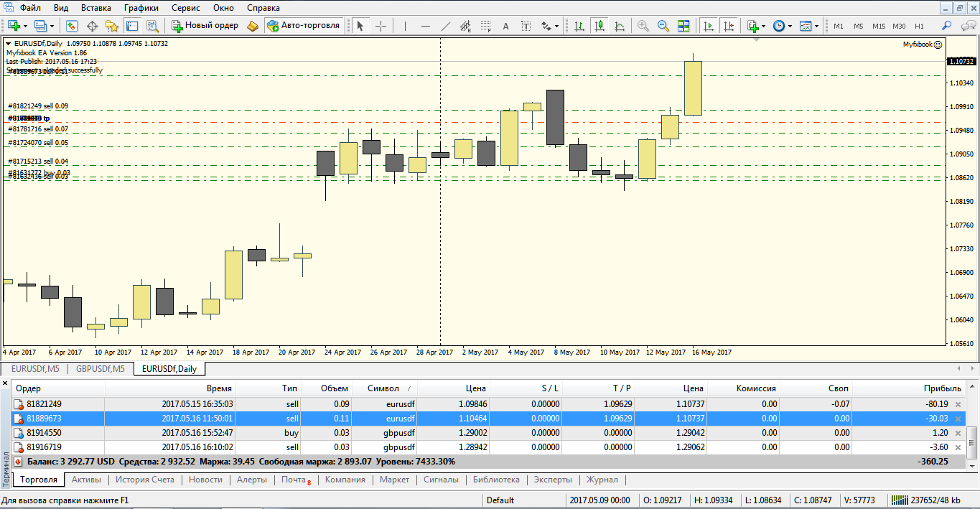
Task: Open the Profiles dropdown arrow
Action: point(52,26)
